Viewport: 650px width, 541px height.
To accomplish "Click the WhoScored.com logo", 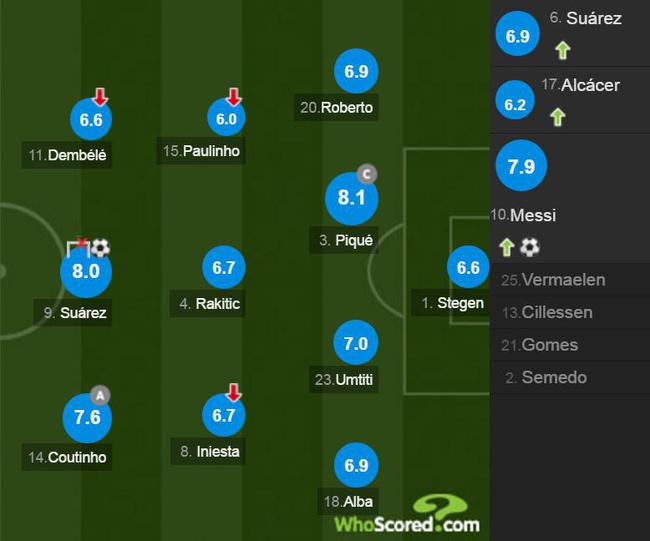I will 407,514.
